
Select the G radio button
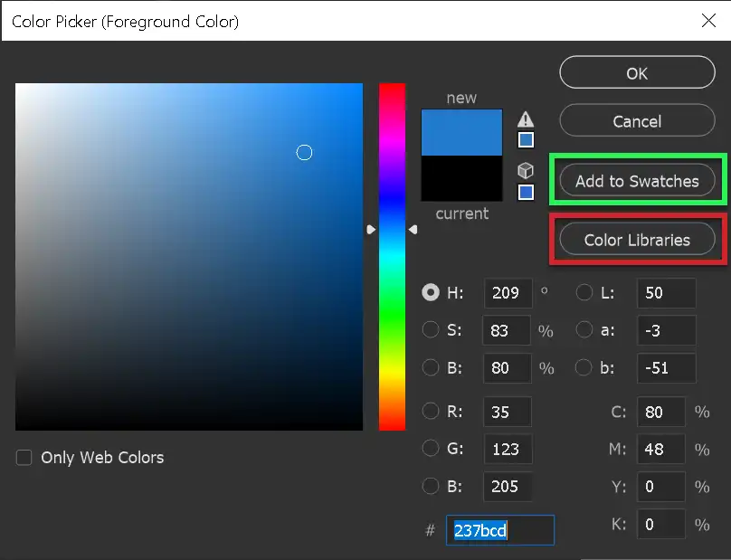click(x=431, y=449)
